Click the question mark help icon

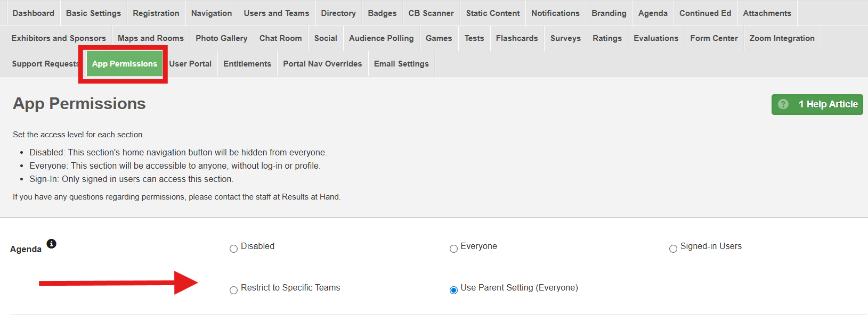(783, 104)
